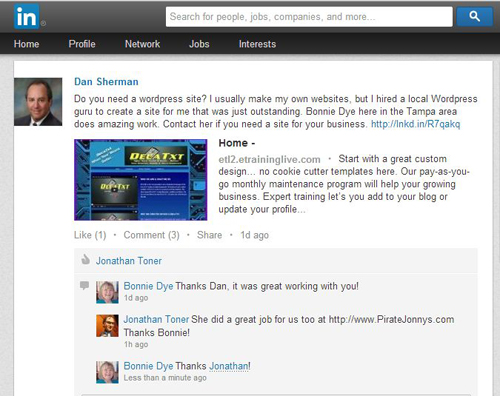Like Dan Sherman's post
Screen dimensions: 500x396
coord(90,235)
